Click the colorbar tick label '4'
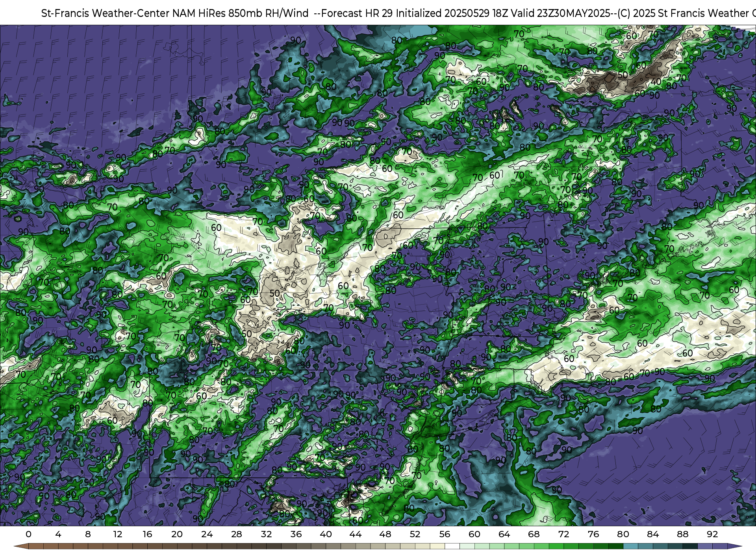The width and height of the screenshot is (756, 551). [x=58, y=534]
